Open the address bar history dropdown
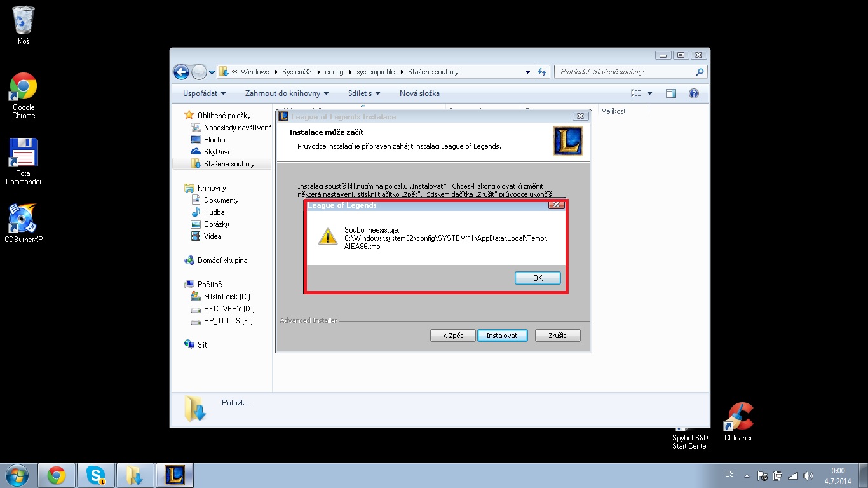The image size is (868, 488). pos(528,72)
